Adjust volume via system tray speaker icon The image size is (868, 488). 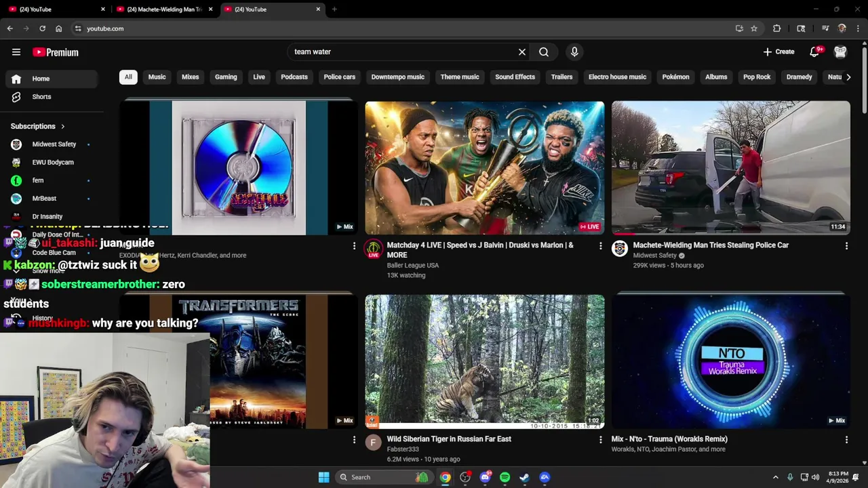[815, 477]
